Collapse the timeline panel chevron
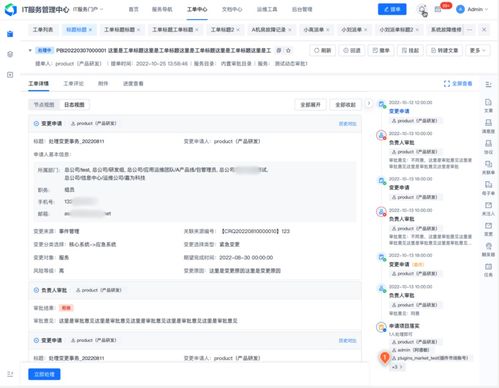 point(369,103)
